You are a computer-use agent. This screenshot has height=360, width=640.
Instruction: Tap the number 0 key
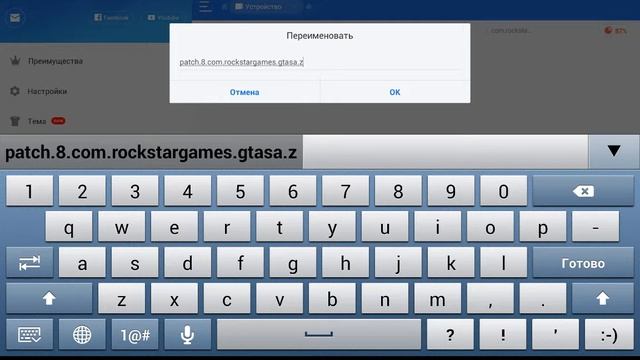(x=503, y=191)
